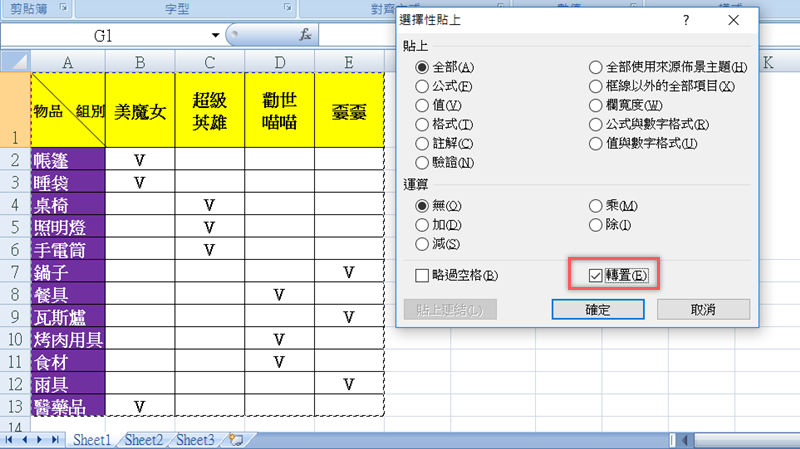This screenshot has width=800, height=449.
Task: Close the Paste Special dialog
Action: pyautogui.click(x=733, y=20)
